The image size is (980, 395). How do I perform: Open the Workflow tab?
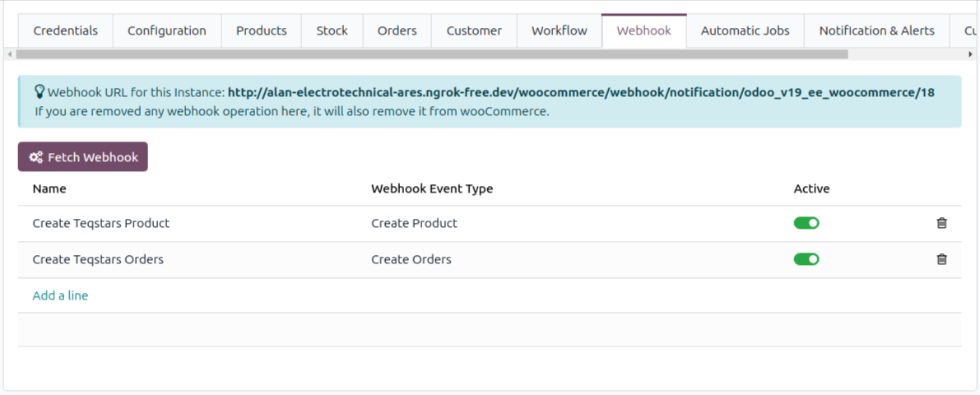[560, 30]
